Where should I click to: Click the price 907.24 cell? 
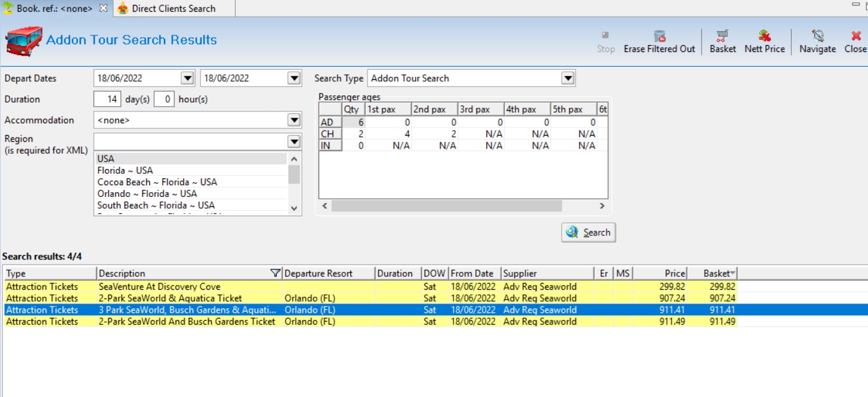660,299
